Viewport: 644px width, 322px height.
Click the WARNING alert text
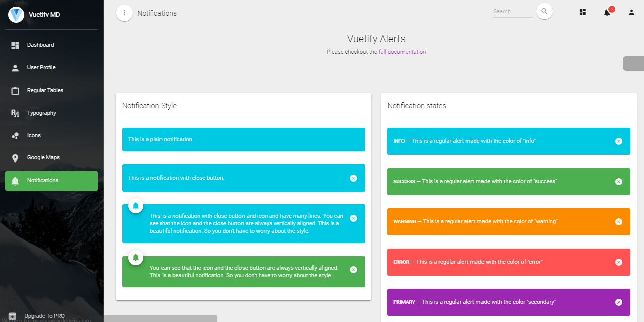click(475, 222)
